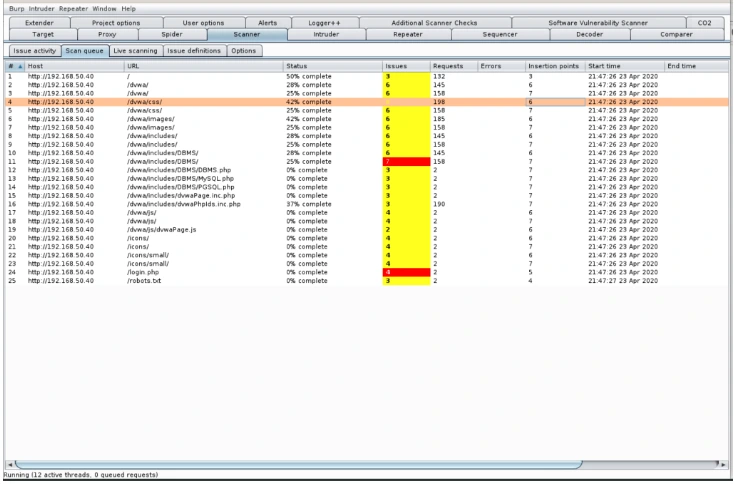Switch to the Decoder tab
Viewport: 734px width, 484px height.
click(590, 34)
